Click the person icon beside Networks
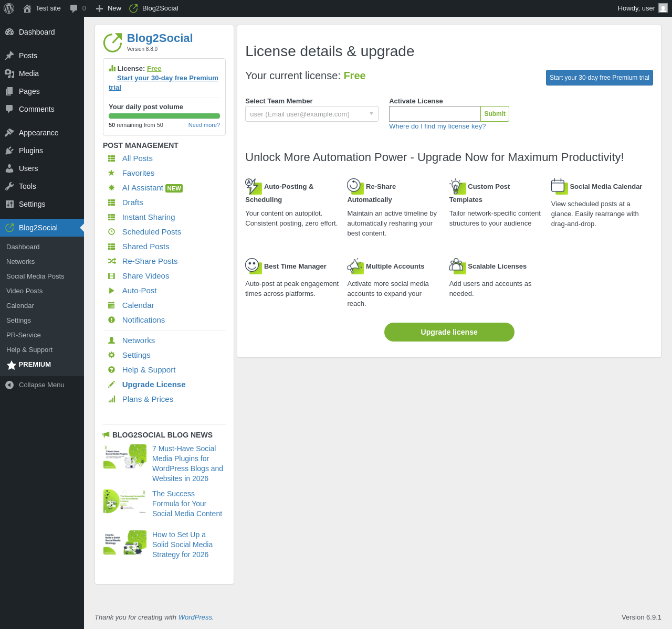Viewport: 672px width, 629px height. [111, 340]
